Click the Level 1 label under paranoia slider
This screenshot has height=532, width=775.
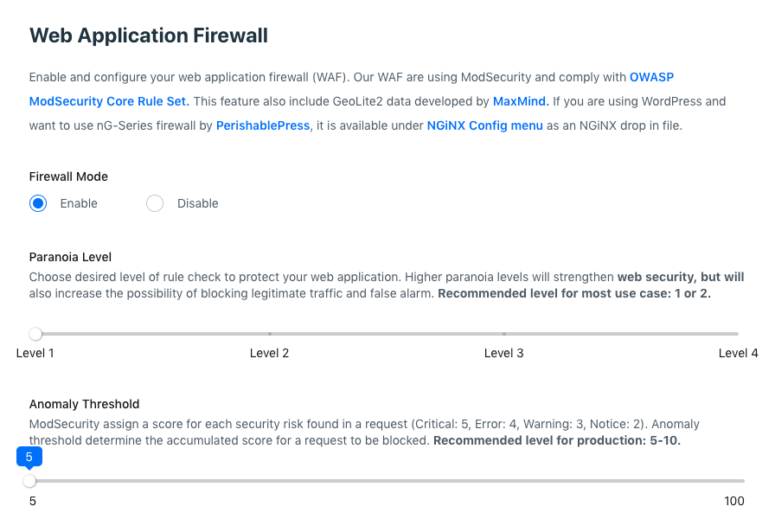(35, 353)
